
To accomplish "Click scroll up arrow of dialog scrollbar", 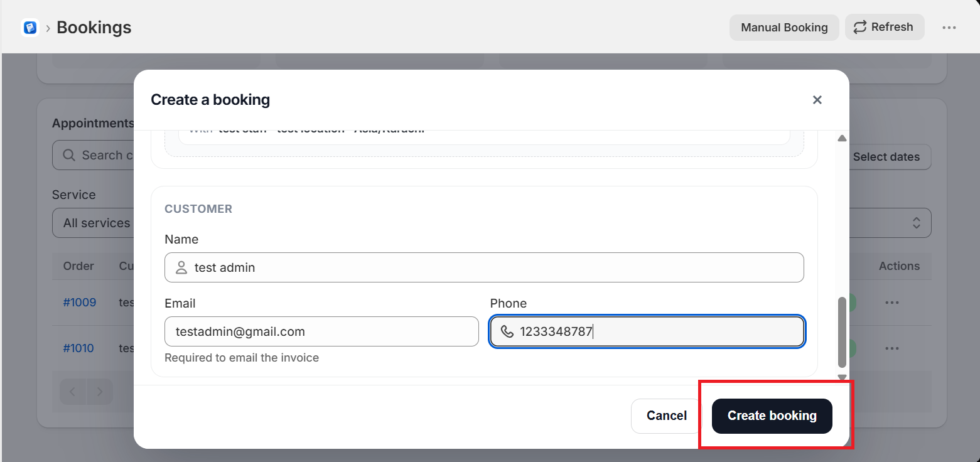I will click(843, 138).
